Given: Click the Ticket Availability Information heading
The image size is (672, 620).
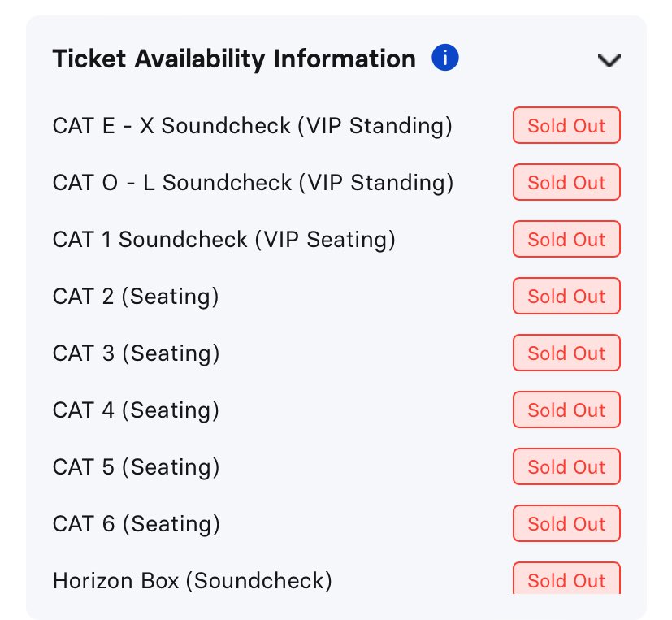Looking at the screenshot, I should coord(234,59).
